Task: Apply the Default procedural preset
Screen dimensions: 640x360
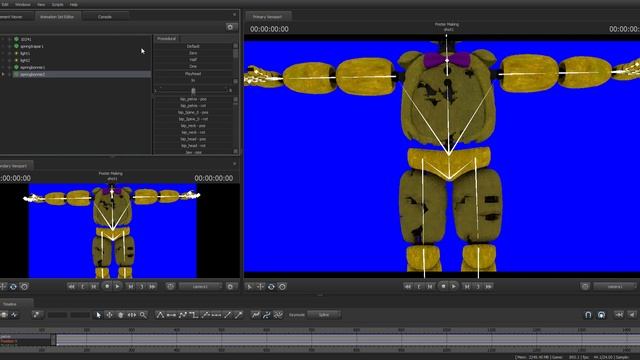Action: click(x=193, y=47)
